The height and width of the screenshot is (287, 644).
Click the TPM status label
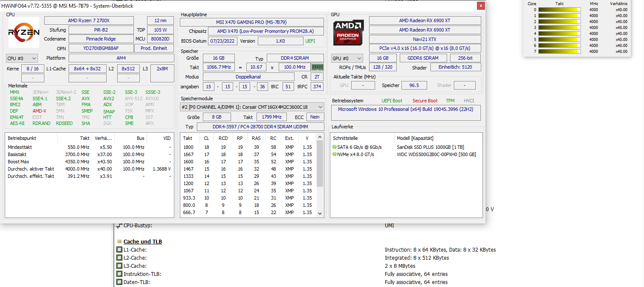(450, 101)
